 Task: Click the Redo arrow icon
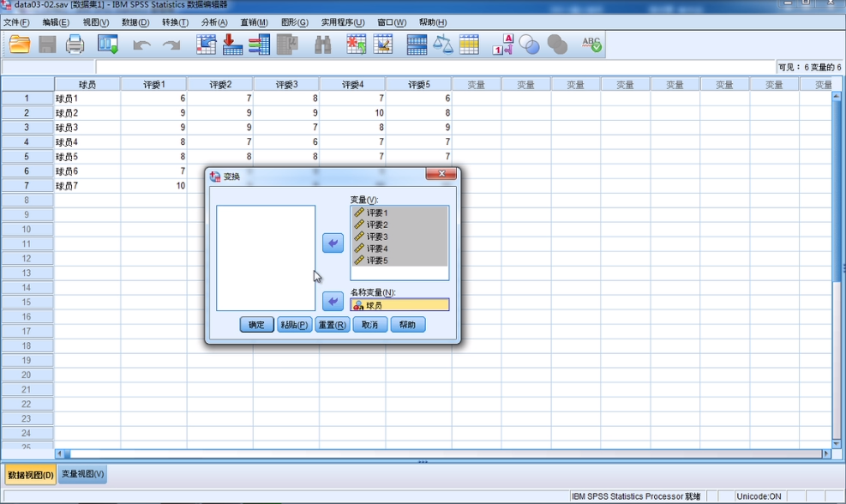[x=171, y=45]
